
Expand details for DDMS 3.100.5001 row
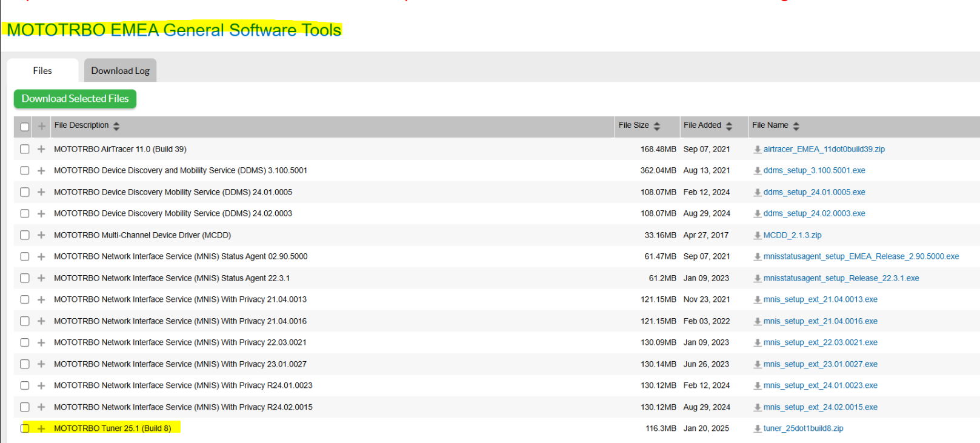[41, 171]
